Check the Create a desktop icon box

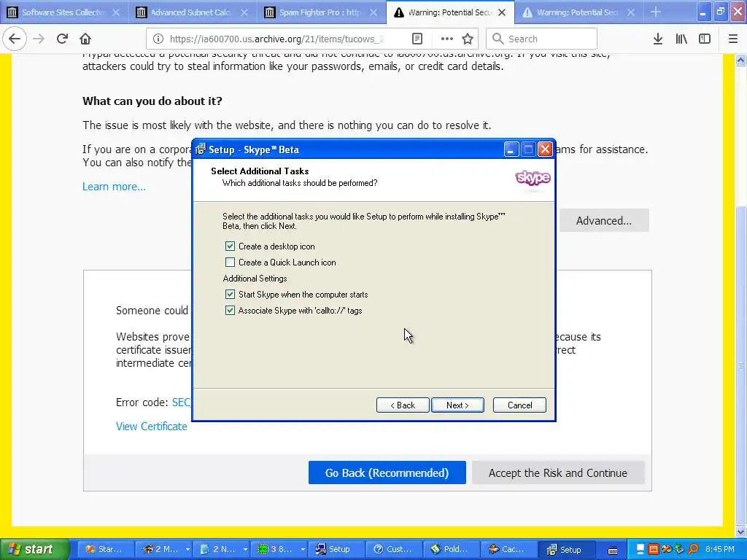230,246
